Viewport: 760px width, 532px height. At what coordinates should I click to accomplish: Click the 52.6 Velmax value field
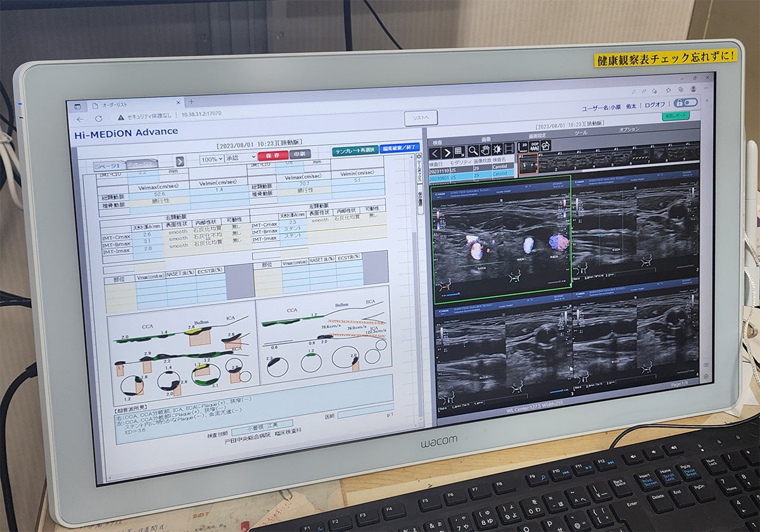point(160,193)
